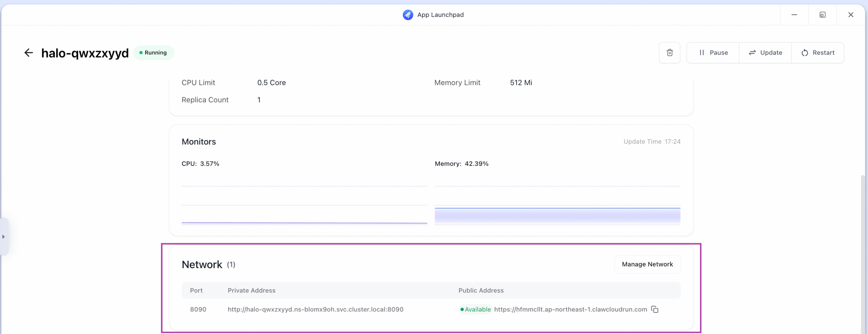Open Update for the app
Viewport: 868px width, 334px height.
(765, 53)
